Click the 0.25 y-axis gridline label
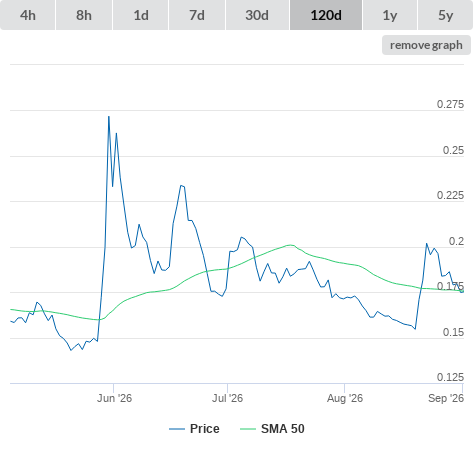This screenshot has height=455, width=474. pos(453,150)
